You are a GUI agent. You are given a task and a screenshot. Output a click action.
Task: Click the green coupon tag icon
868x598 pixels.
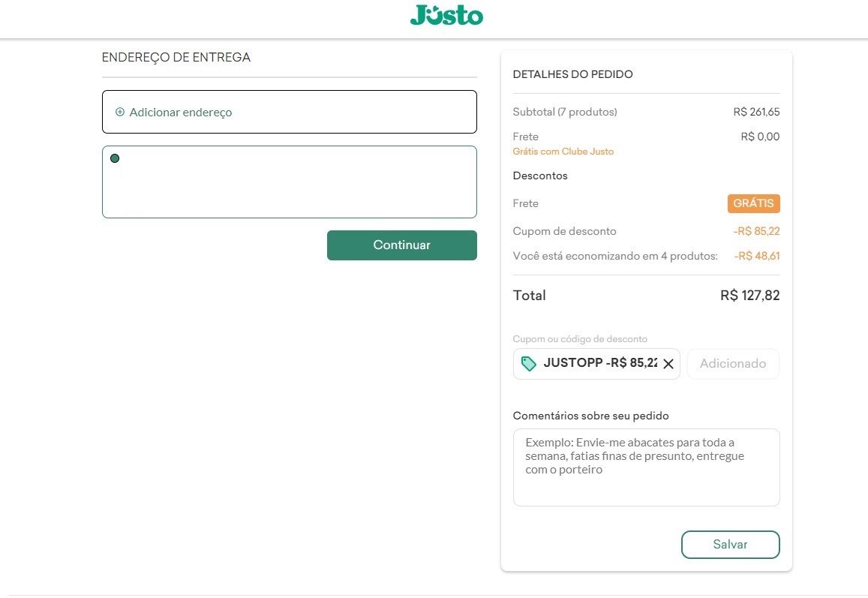(529, 363)
